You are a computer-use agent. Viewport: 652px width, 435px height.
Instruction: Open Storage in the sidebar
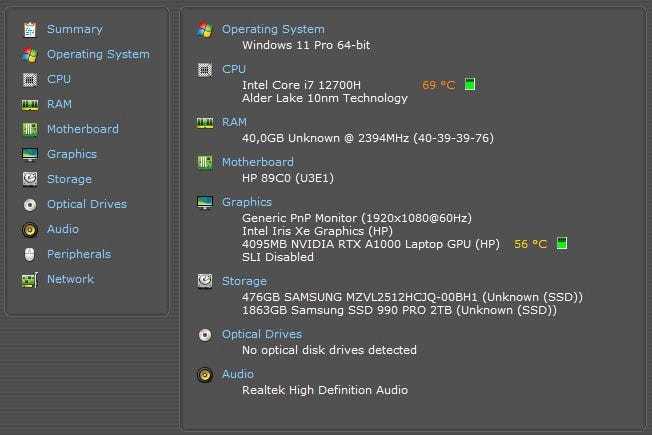pos(69,179)
